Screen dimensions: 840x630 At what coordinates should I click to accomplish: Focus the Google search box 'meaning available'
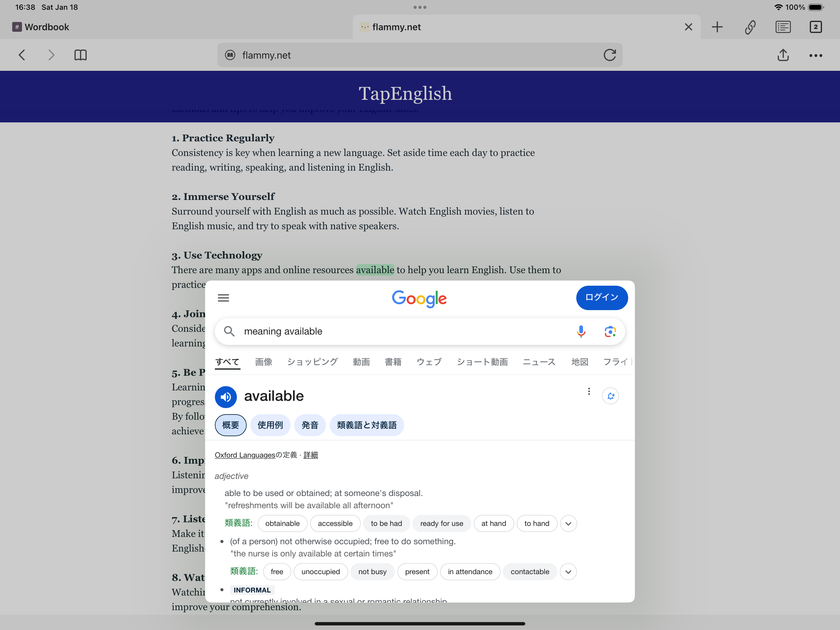click(420, 331)
